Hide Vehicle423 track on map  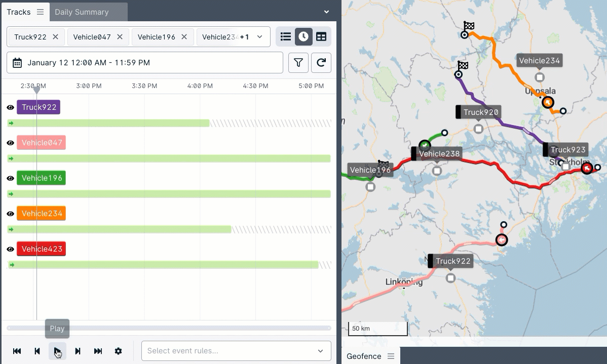pos(10,249)
